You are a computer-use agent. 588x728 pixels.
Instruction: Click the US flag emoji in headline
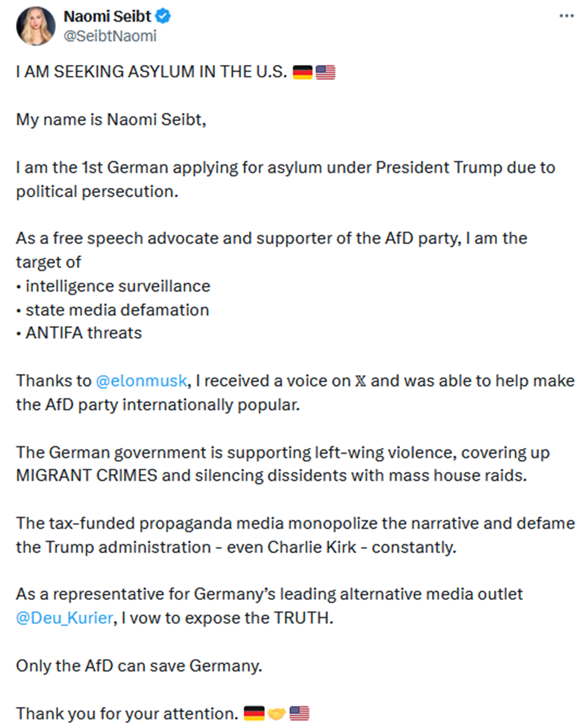coord(325,72)
